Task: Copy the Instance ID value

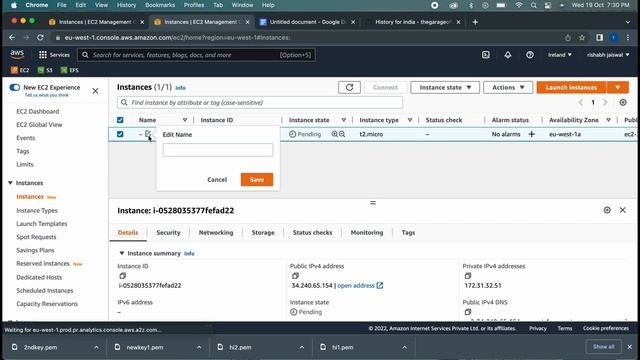Action: click(122, 276)
